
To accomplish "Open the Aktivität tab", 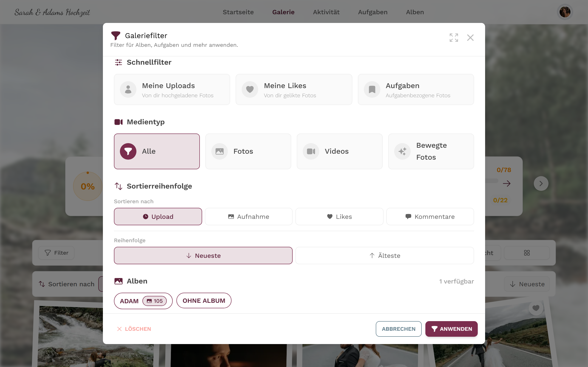I will click(326, 12).
